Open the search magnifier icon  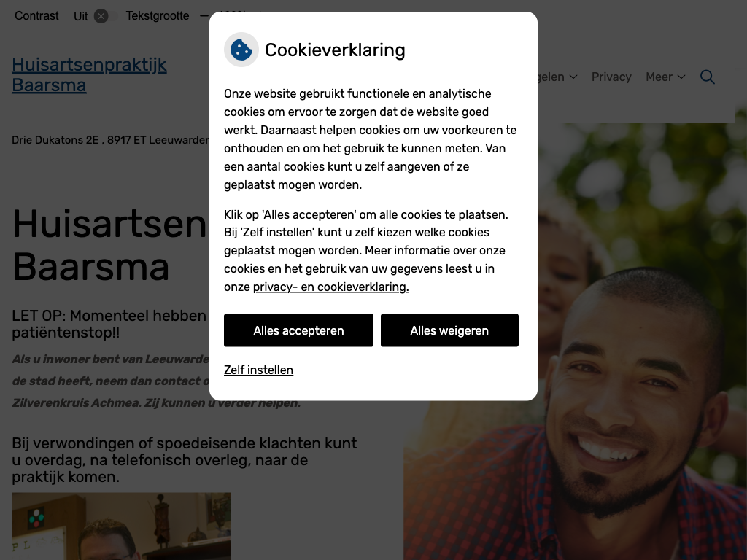click(x=707, y=77)
